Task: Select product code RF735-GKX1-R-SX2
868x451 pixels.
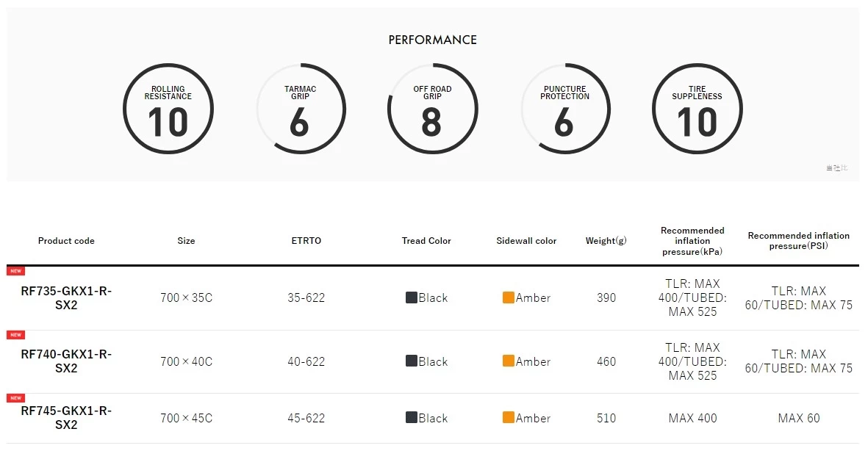Action: coord(66,297)
